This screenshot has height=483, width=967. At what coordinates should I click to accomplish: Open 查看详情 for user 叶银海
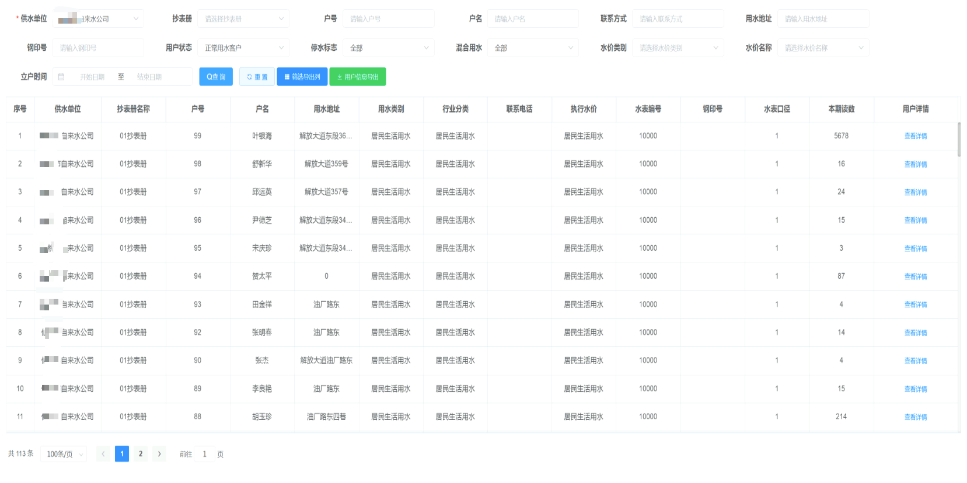click(915, 135)
